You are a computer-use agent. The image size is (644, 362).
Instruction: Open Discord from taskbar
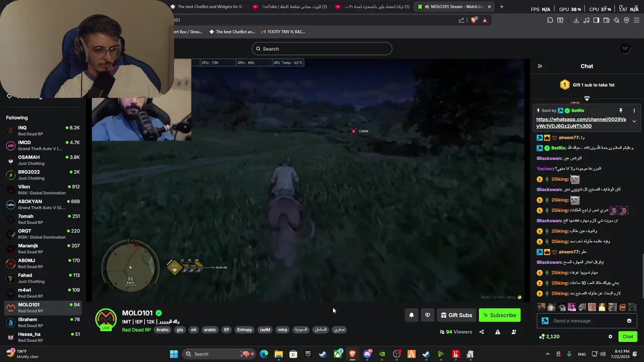367,354
